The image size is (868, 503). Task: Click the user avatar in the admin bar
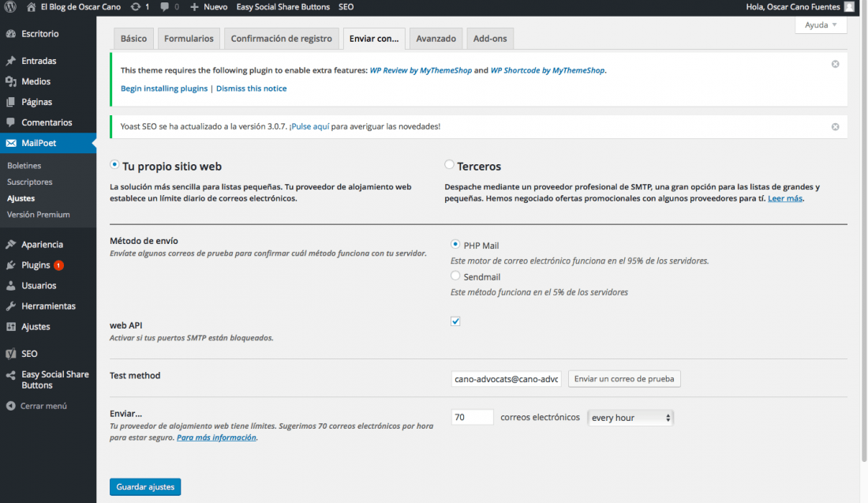[849, 6]
